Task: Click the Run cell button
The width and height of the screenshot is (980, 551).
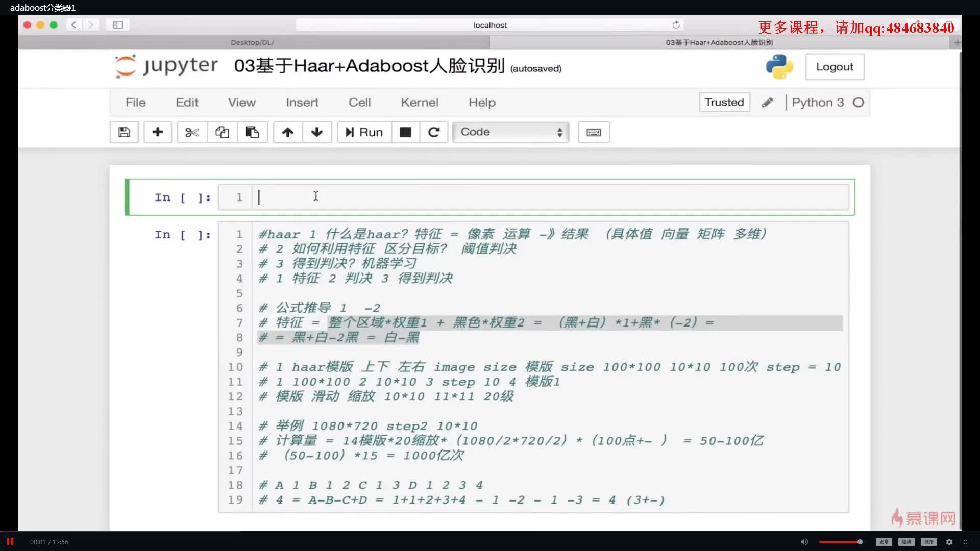Action: click(x=364, y=132)
